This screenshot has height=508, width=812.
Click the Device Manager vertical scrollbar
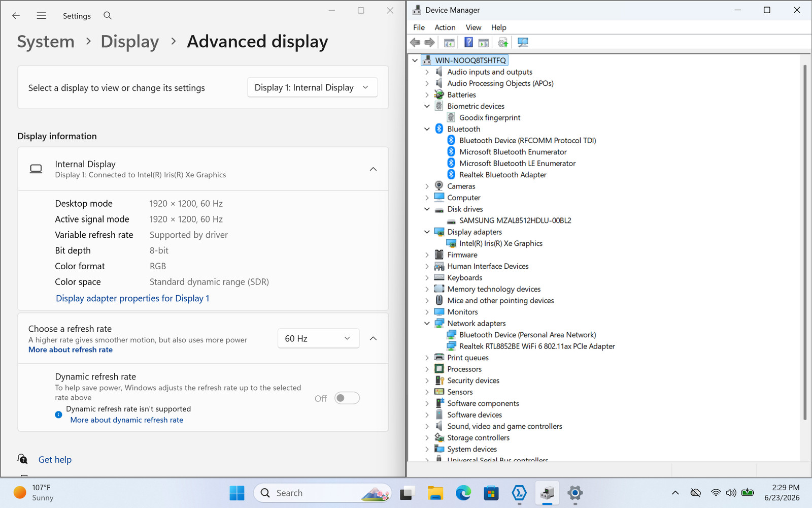click(x=805, y=242)
